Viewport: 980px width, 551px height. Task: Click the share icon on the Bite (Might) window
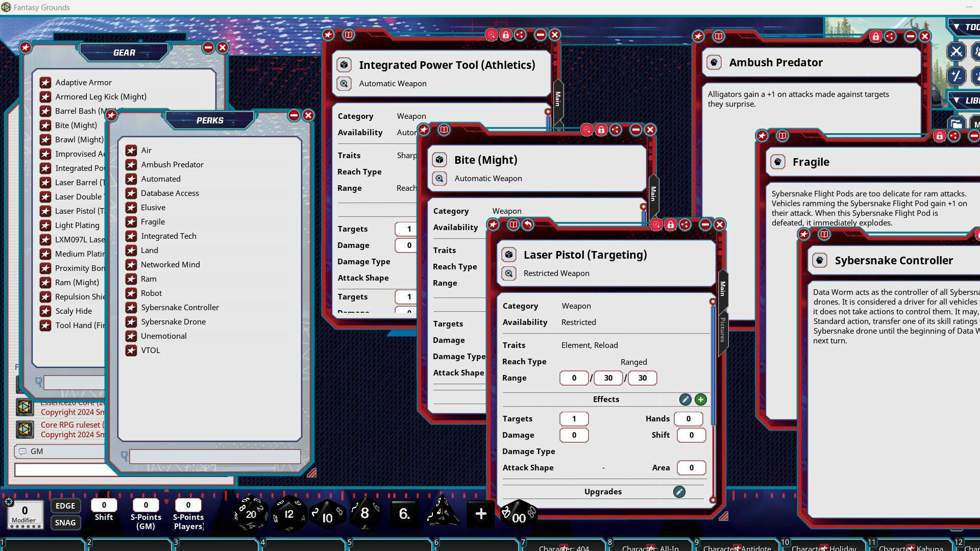coord(617,130)
